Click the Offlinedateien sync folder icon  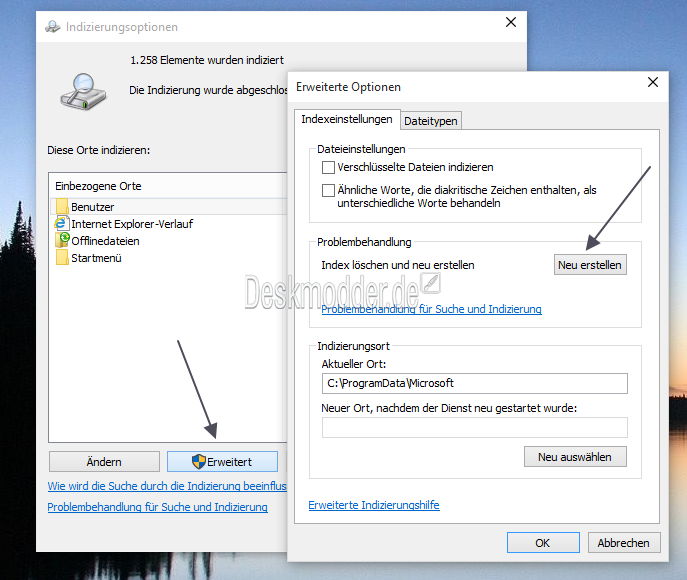point(62,240)
